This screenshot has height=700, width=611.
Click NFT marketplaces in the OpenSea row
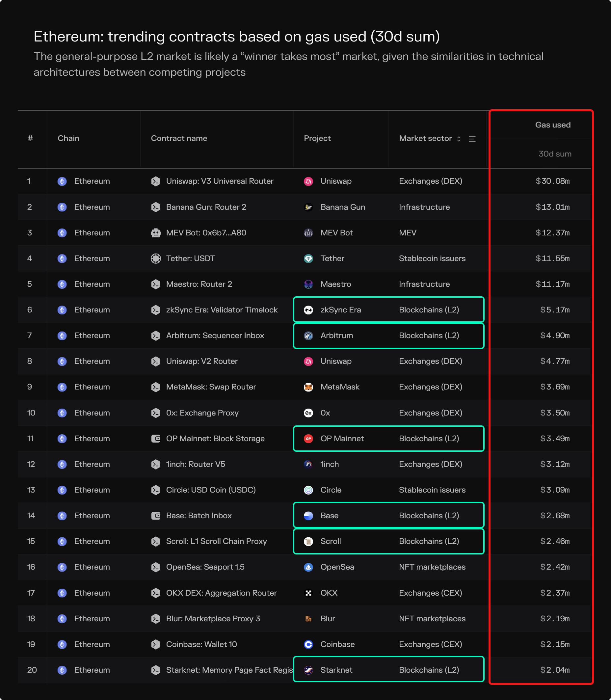pyautogui.click(x=432, y=567)
